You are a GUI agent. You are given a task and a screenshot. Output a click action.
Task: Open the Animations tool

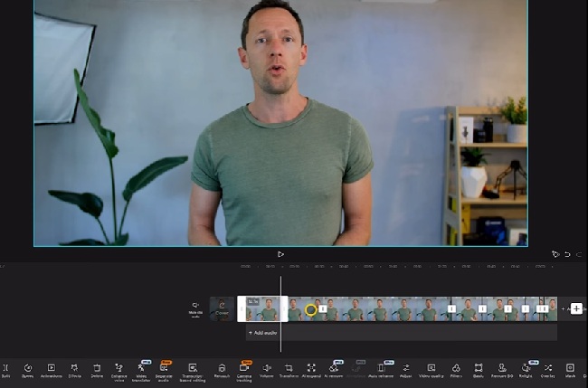51,371
